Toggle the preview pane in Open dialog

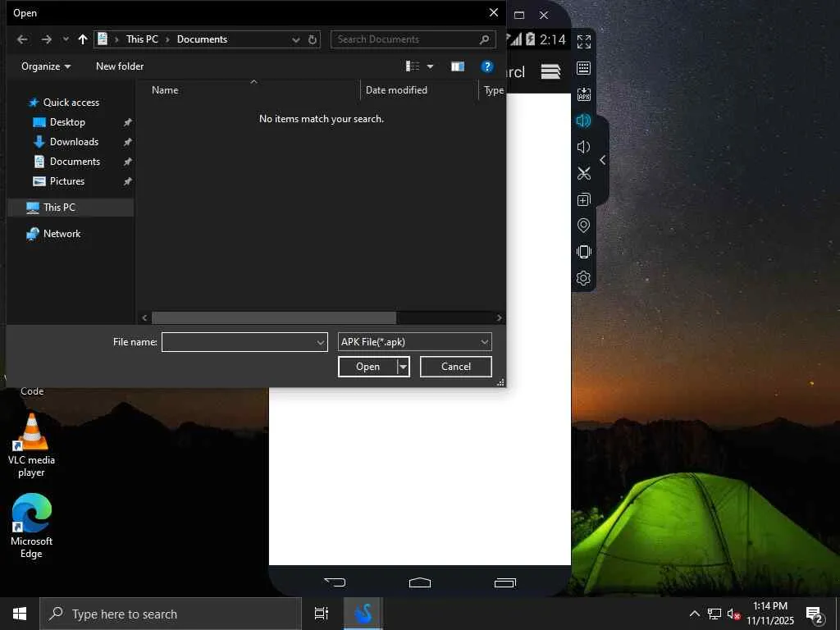click(x=458, y=66)
